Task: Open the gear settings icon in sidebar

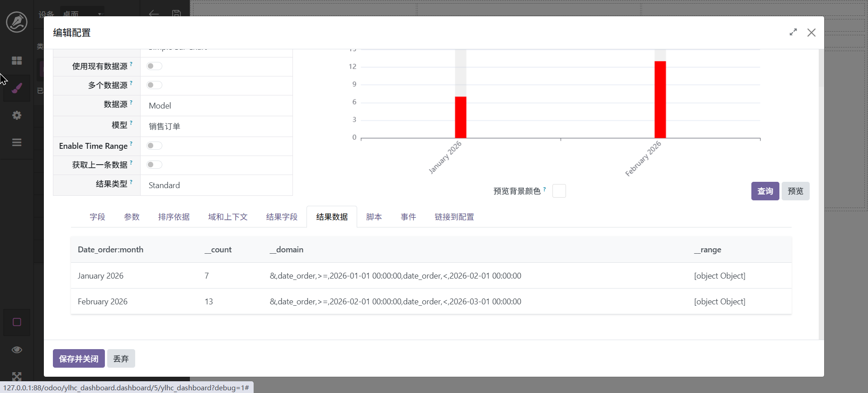Action: (x=17, y=115)
